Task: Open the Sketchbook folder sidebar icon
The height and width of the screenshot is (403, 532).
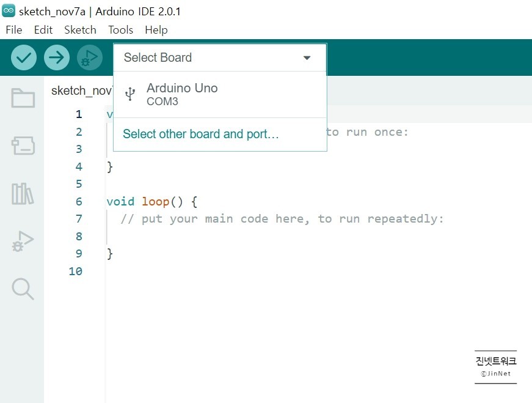Action: click(23, 98)
